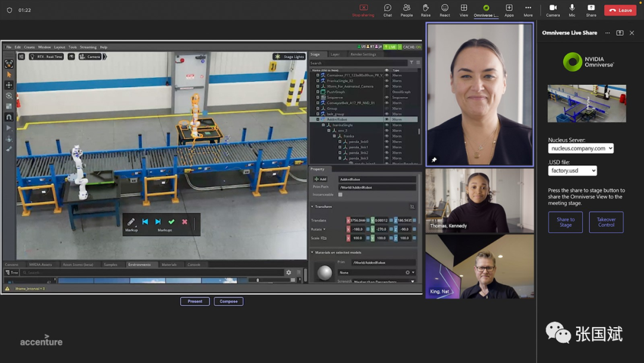644x363 pixels.
Task: Select the orange arrow Select tool
Action: coord(8,75)
